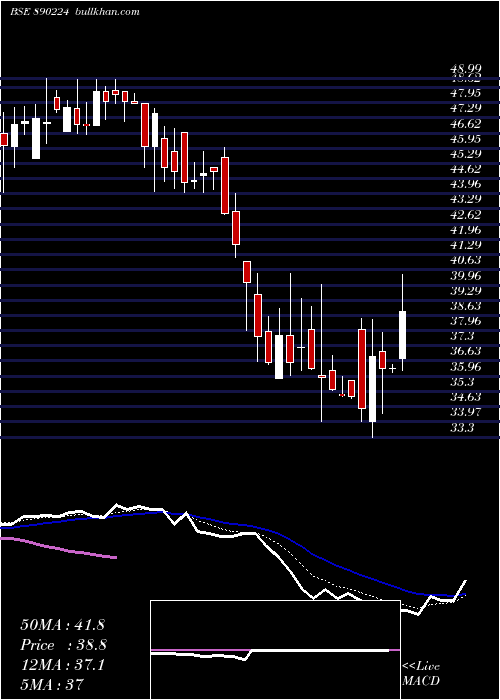This screenshot has height=700, width=500.
Task: Select the 12MA : 37.1 value
Action: point(62,665)
